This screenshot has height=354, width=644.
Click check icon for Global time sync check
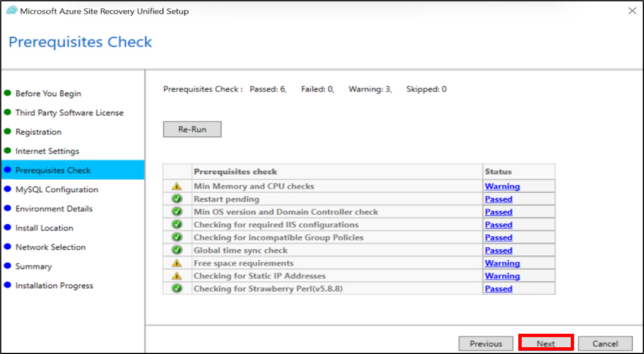pyautogui.click(x=177, y=250)
